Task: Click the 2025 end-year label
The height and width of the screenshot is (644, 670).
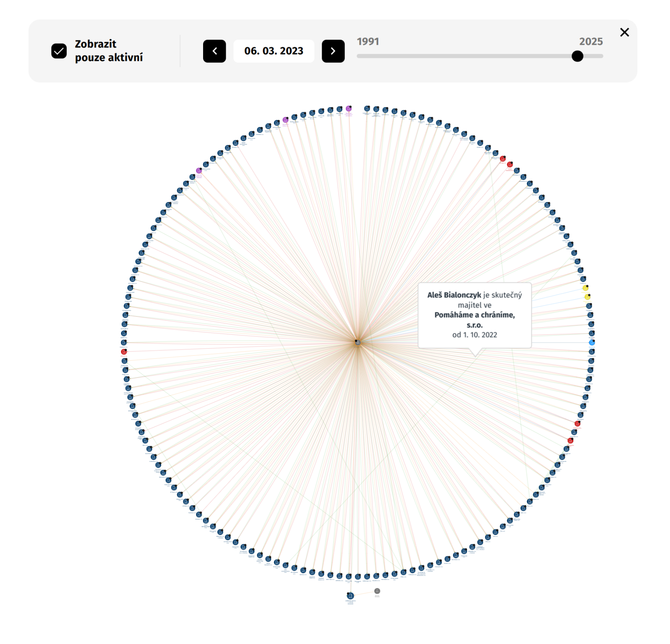Action: (x=590, y=41)
